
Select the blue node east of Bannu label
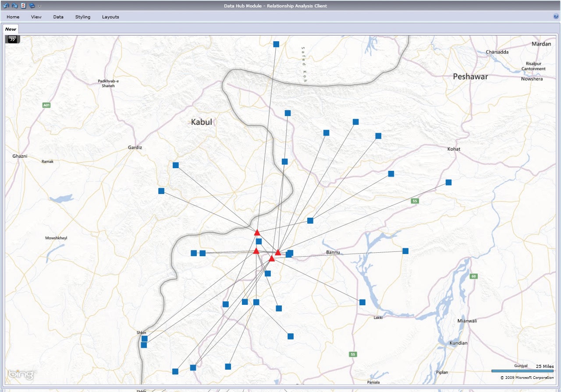405,251
